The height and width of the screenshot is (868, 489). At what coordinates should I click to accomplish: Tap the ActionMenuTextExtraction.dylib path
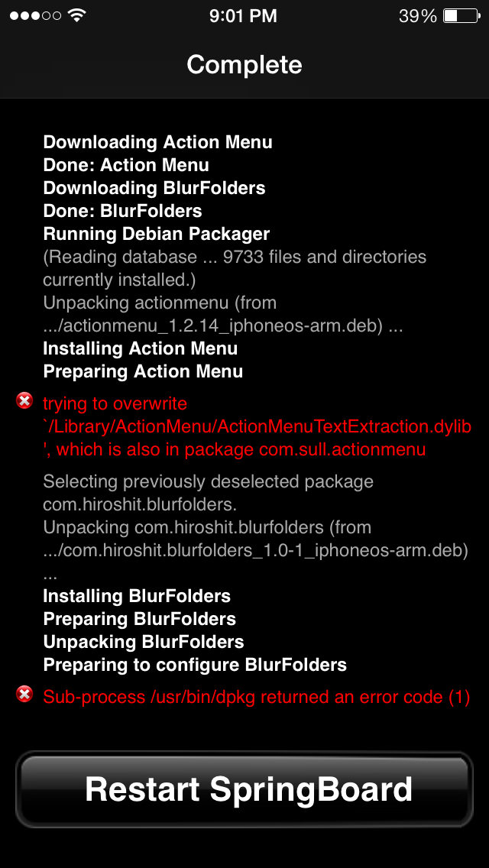click(257, 427)
